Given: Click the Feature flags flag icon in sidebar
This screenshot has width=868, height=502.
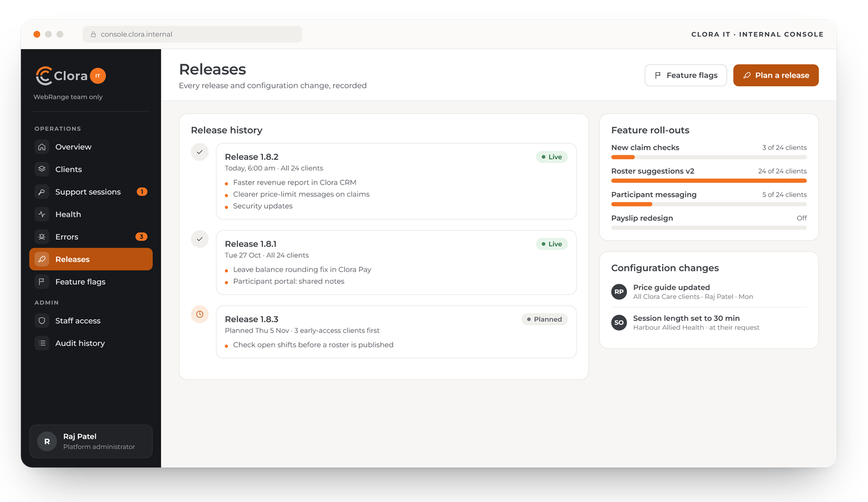Looking at the screenshot, I should 42,282.
